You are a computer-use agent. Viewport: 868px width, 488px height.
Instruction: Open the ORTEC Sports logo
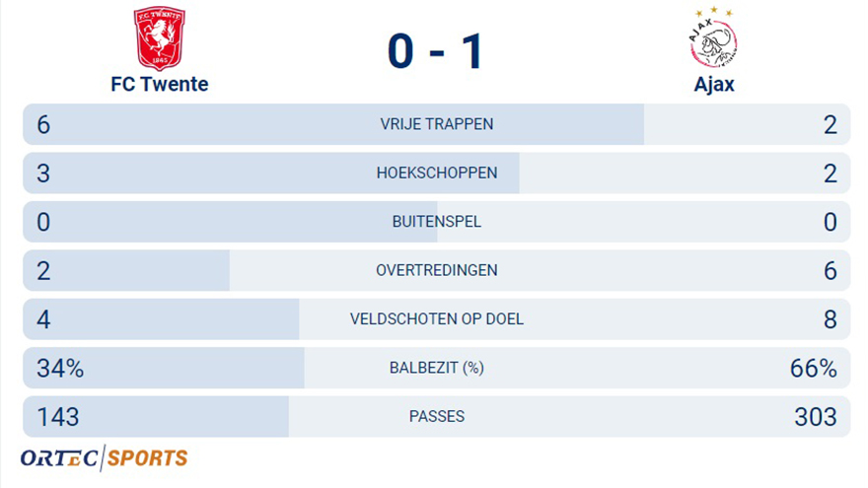[104, 457]
